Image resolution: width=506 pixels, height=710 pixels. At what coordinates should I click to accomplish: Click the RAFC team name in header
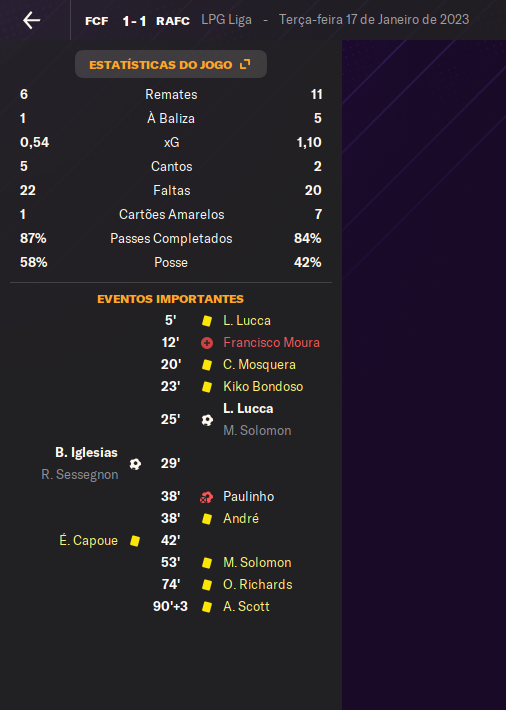(x=173, y=21)
